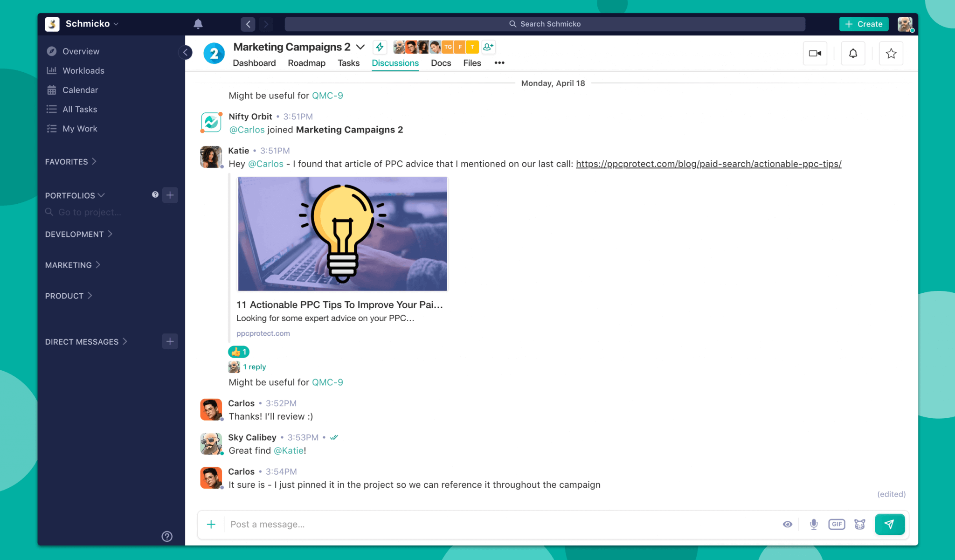Open Katie's ppcprotect.com article link

coord(708,164)
